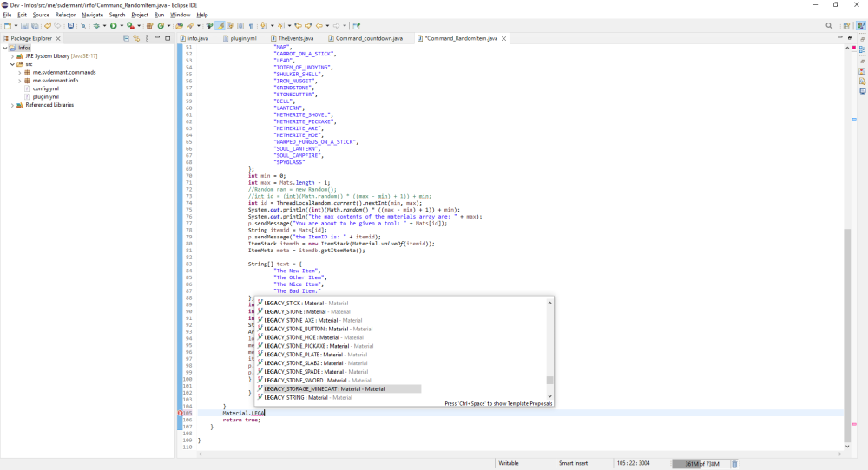Toggle Pin Editor icon

(357, 26)
